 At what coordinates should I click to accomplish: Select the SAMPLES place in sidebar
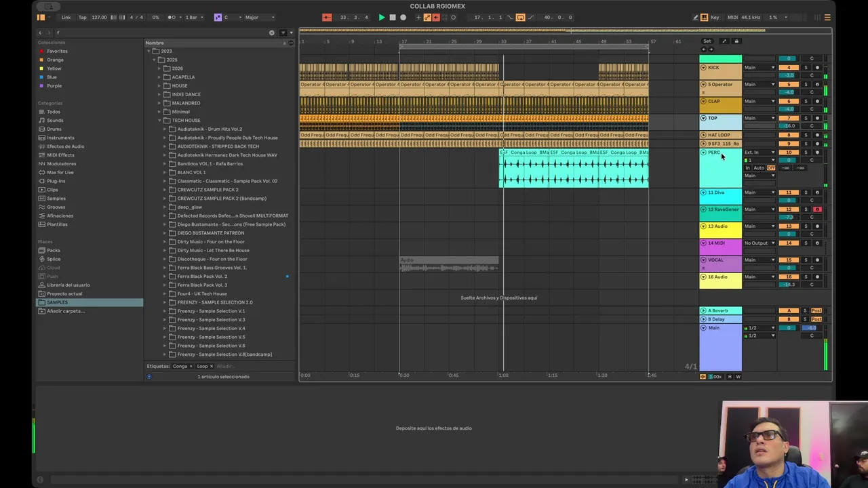(90, 302)
